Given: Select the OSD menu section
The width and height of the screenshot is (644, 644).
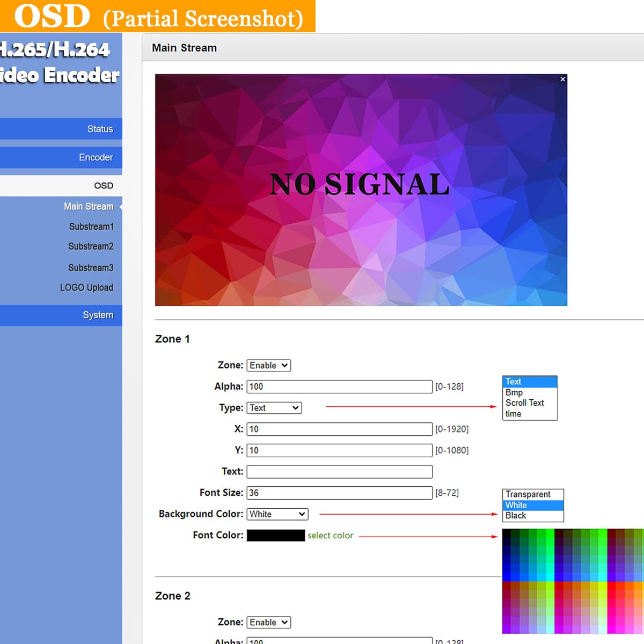Looking at the screenshot, I should coord(103,186).
